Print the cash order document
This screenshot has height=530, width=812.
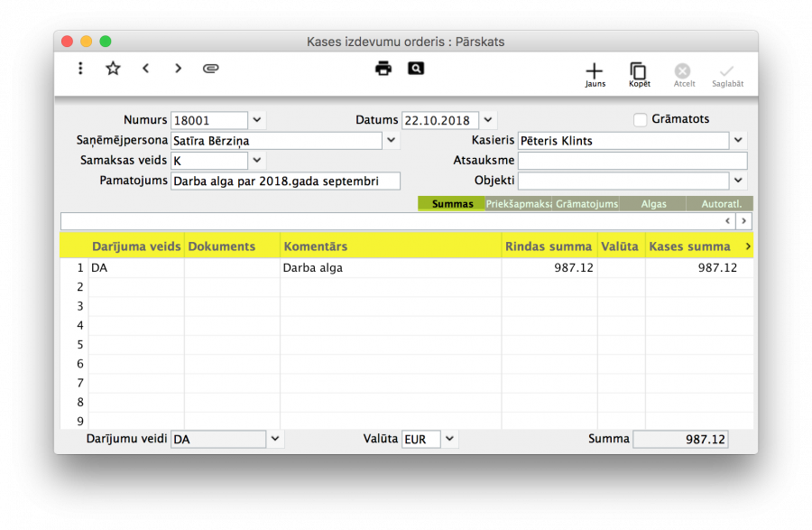click(x=383, y=68)
